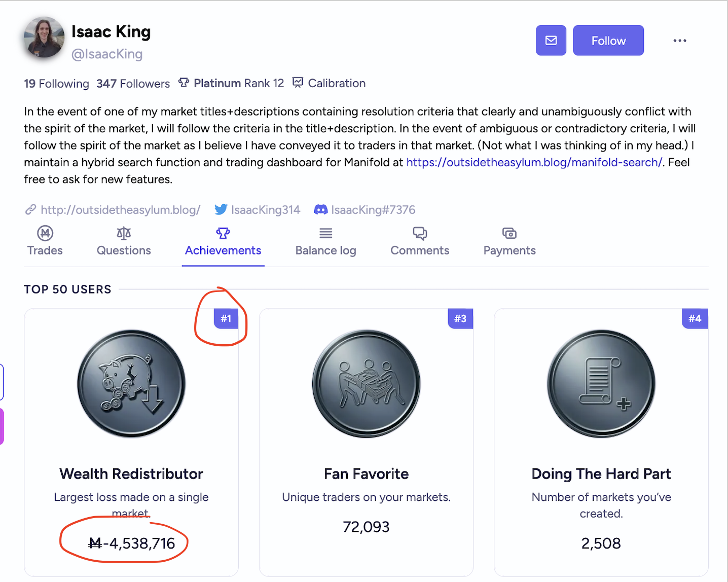Viewport: 728px width, 582px height.
Task: Click the Fan Favorite badge medal
Action: (366, 384)
